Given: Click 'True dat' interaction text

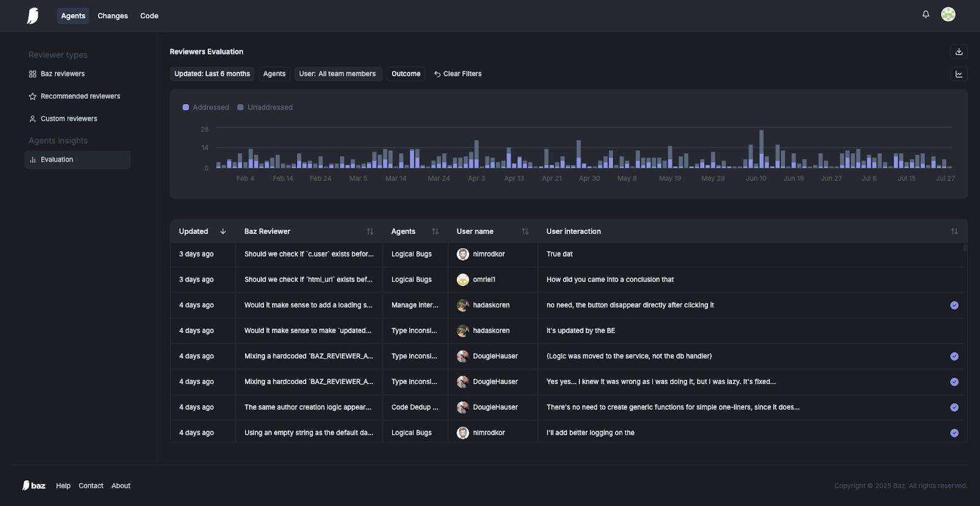Looking at the screenshot, I should [559, 254].
